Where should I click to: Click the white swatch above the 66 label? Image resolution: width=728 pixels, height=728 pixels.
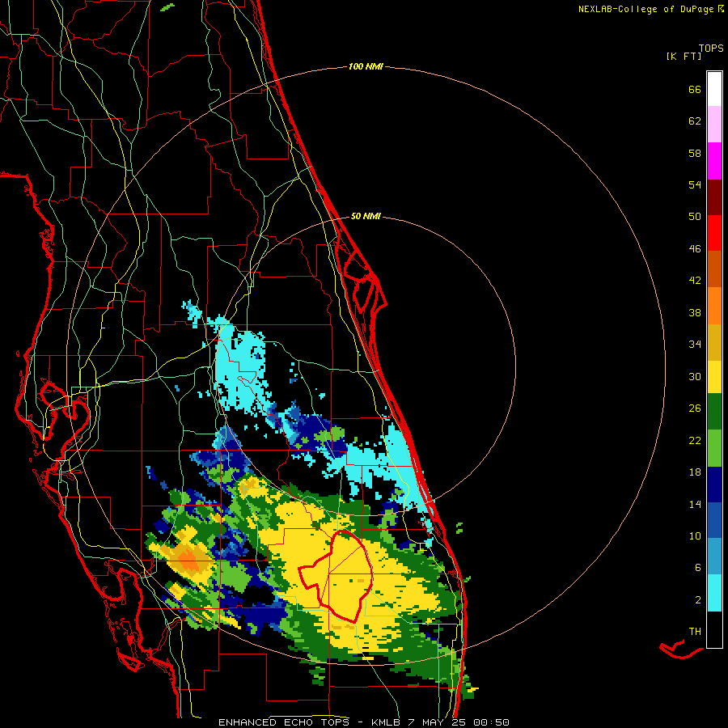point(714,89)
